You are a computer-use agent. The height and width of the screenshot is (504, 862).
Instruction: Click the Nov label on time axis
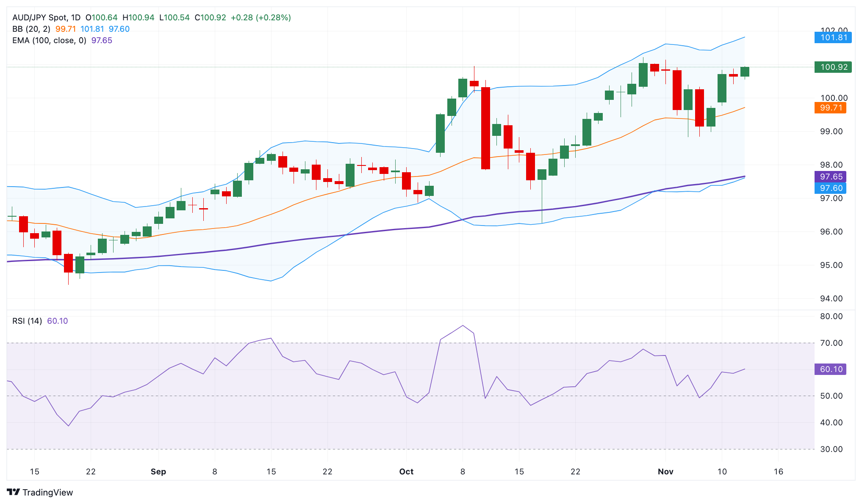665,472
